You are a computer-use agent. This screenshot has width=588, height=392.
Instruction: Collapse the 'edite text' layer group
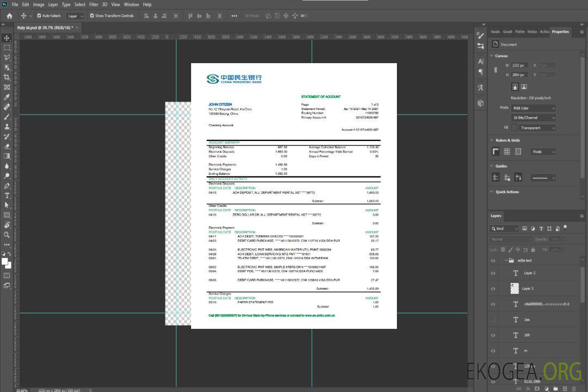pos(505,261)
